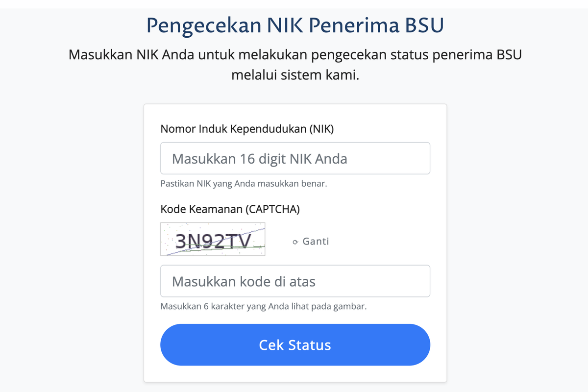Click the 'Masukkan kode di atas' placeholder
This screenshot has height=392, width=588.
click(x=244, y=282)
